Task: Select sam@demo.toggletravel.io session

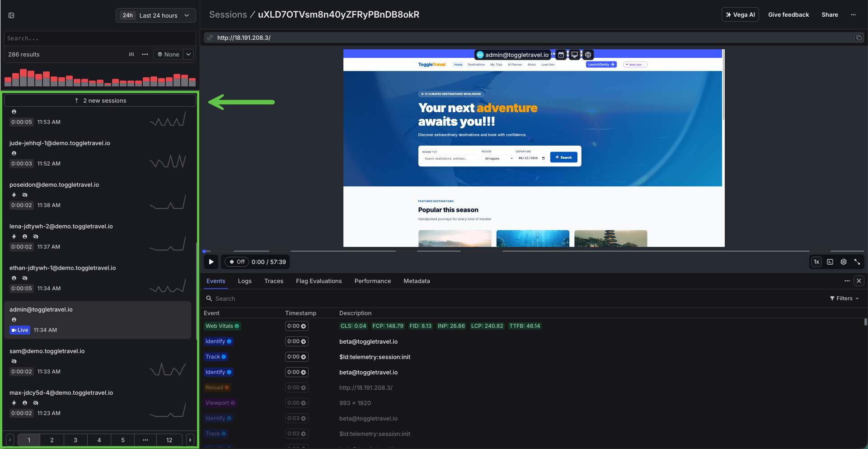Action: (x=98, y=362)
